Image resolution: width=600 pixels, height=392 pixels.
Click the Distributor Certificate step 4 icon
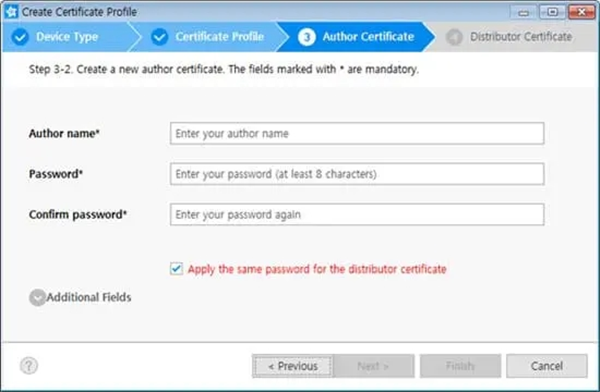pos(454,37)
